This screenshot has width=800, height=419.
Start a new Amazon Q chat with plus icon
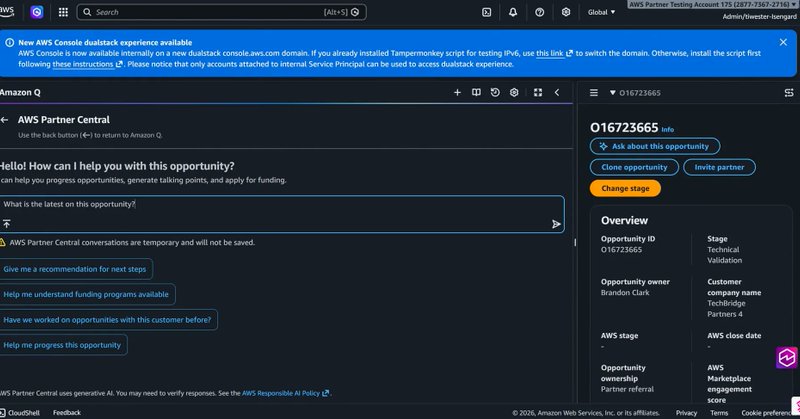457,92
